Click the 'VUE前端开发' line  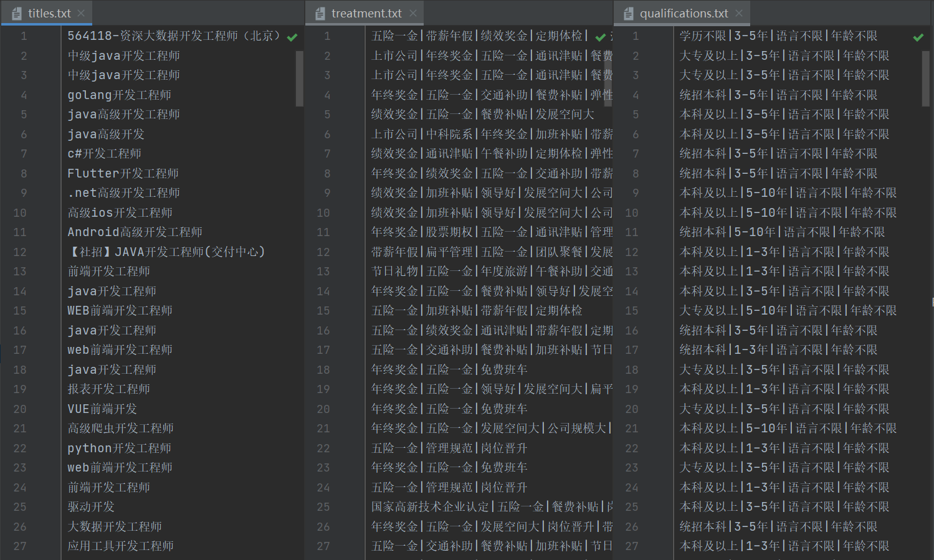coord(102,409)
